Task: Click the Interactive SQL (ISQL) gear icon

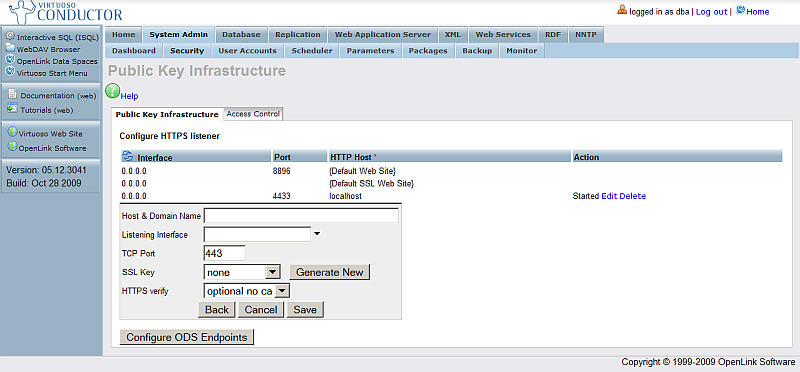Action: coord(10,36)
